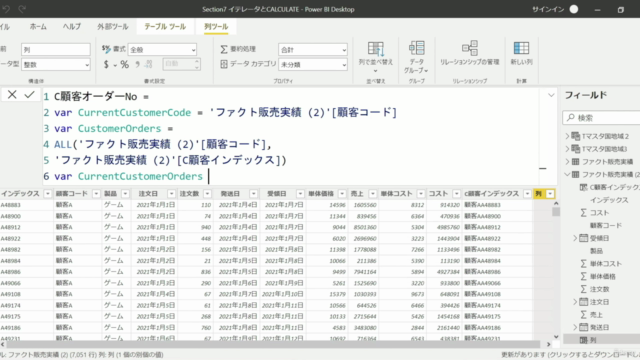Viewport: 640px width, 360px height.
Task: Expand the formula bar with the chevron
Action: click(551, 95)
